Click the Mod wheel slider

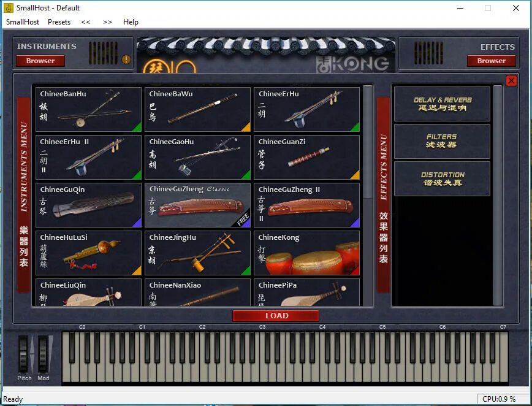[43, 354]
